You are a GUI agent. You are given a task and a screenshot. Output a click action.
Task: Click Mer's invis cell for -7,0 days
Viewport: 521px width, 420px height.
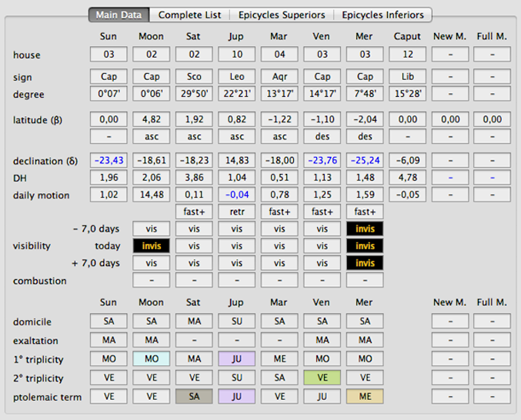coord(365,228)
